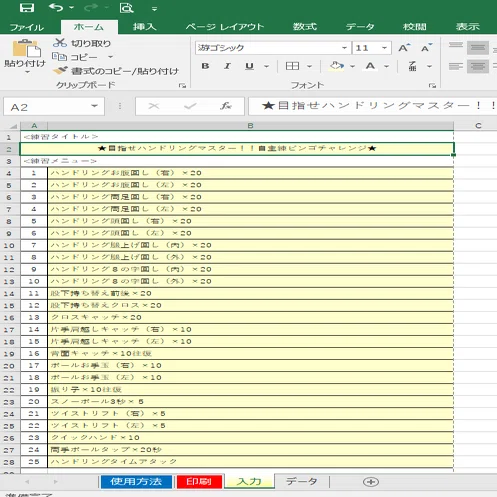Viewport: 497px width, 497px height.
Task: Select the ホーム ribbon tab
Action: click(x=89, y=27)
